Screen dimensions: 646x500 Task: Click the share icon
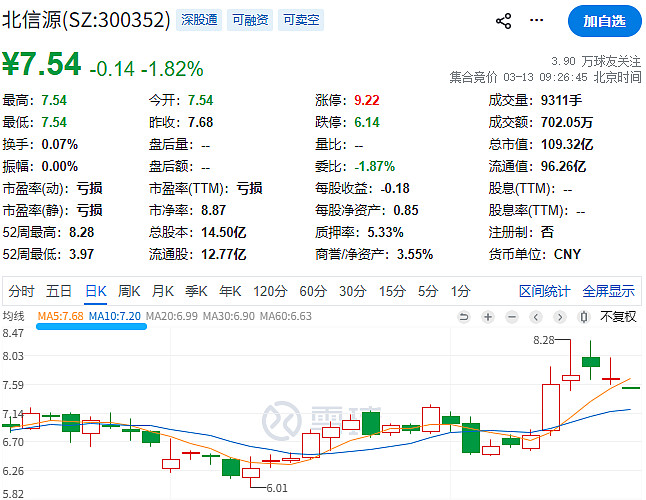pyautogui.click(x=503, y=21)
